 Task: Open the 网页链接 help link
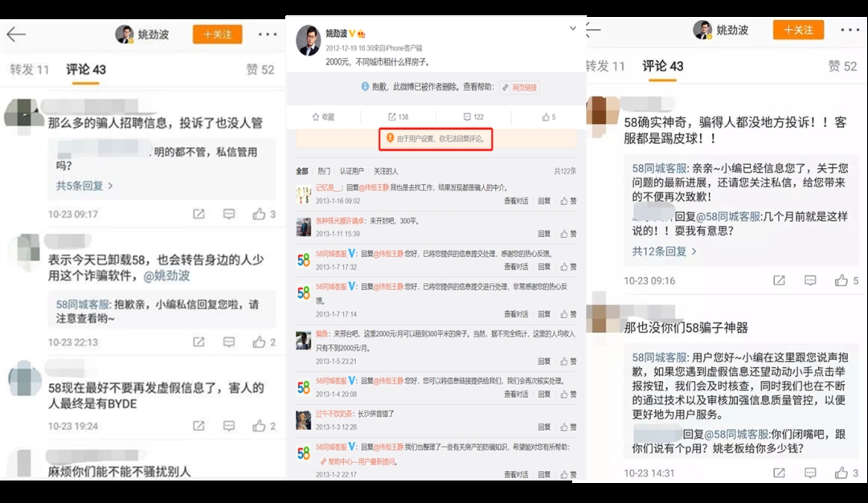coord(520,88)
